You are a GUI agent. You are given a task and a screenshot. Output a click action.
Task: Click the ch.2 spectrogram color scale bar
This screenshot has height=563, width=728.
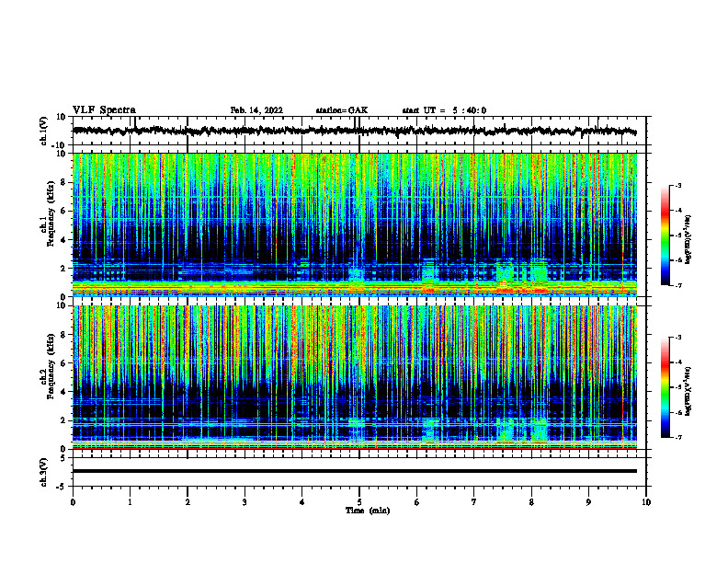(665, 387)
